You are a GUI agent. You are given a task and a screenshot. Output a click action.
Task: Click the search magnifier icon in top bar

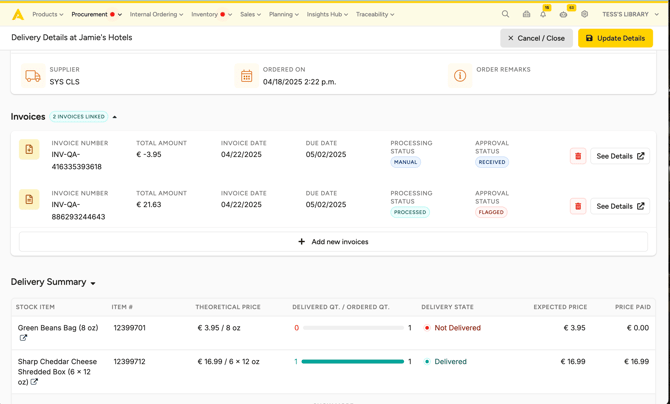point(505,14)
